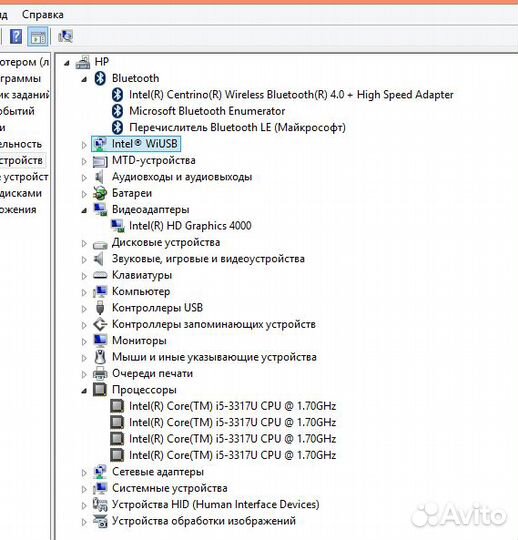Select Перечислитель Bluetooth LE (Майкрософт)

pyautogui.click(x=237, y=128)
